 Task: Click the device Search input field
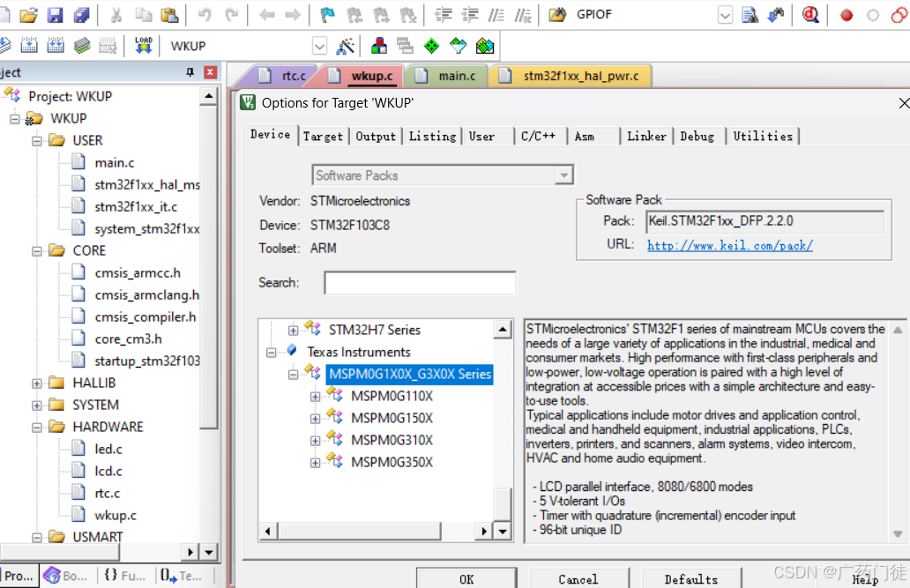[x=420, y=283]
